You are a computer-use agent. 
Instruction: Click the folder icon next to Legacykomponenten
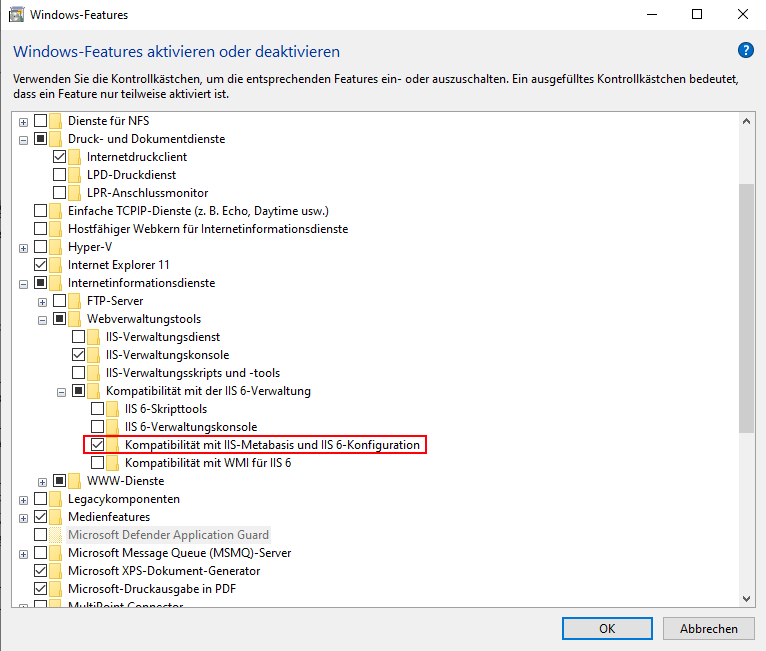57,499
